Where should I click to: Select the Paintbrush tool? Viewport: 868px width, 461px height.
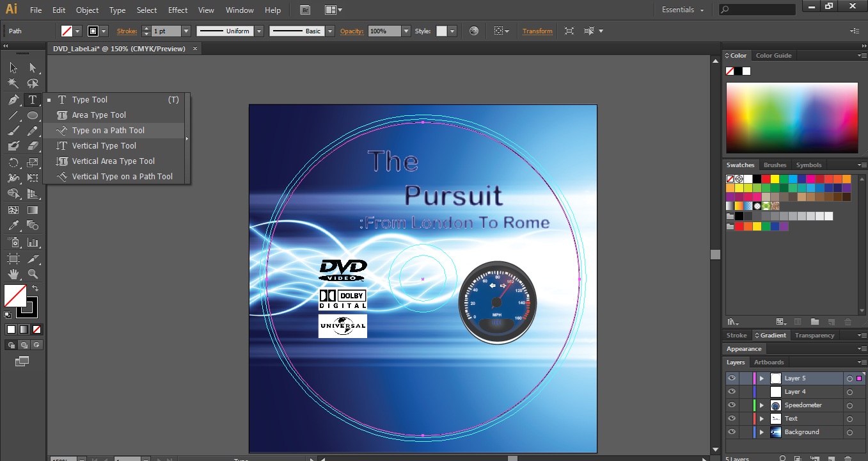(x=13, y=131)
